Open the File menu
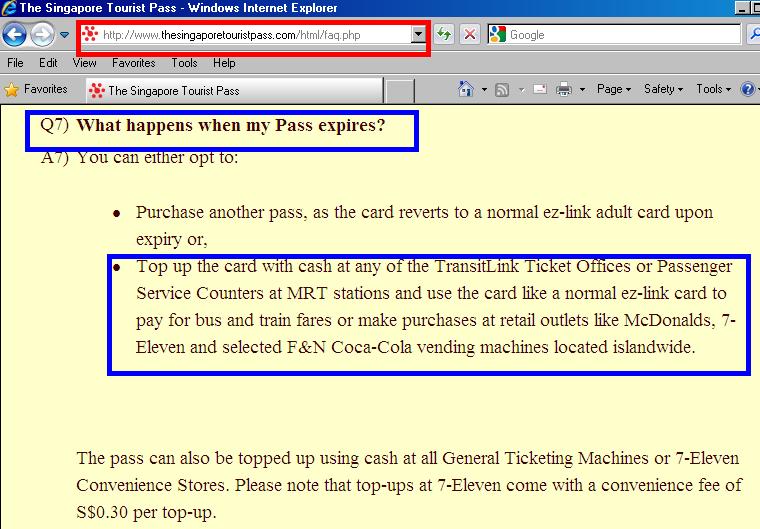The width and height of the screenshot is (760, 529). pyautogui.click(x=15, y=63)
